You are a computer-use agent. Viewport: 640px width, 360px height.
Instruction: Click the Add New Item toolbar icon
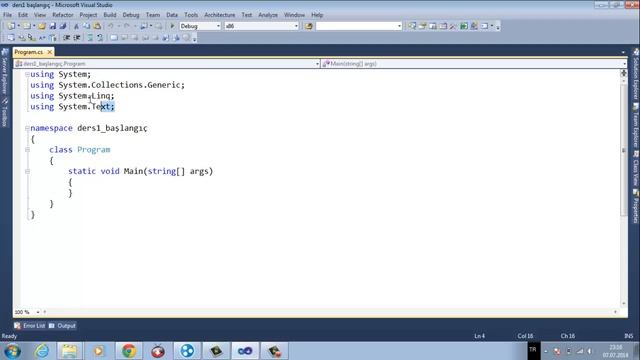pyautogui.click(x=27, y=26)
